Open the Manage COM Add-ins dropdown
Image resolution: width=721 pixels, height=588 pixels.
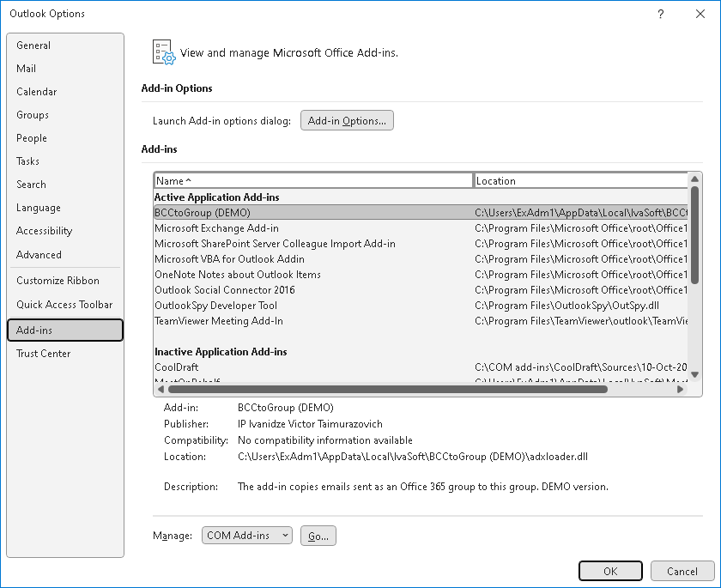pos(247,536)
